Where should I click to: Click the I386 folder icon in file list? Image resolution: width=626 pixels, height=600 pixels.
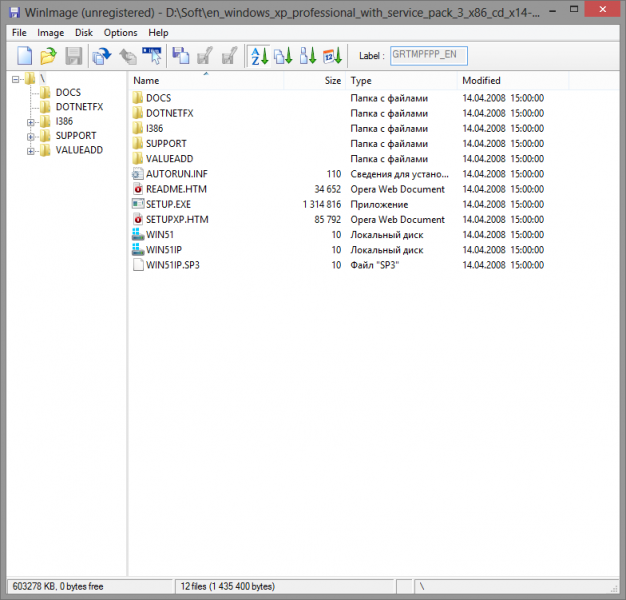pyautogui.click(x=137, y=128)
